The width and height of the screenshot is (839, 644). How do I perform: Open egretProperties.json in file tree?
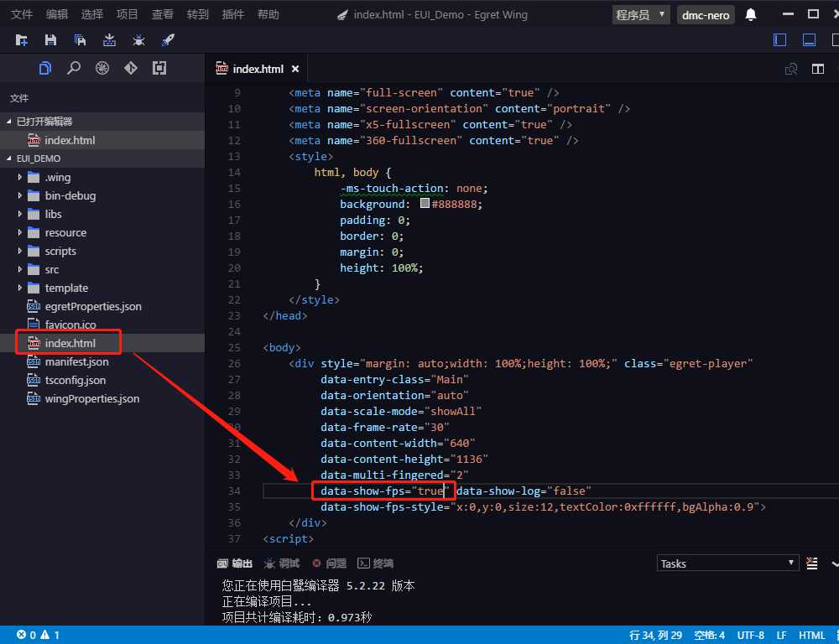93,307
